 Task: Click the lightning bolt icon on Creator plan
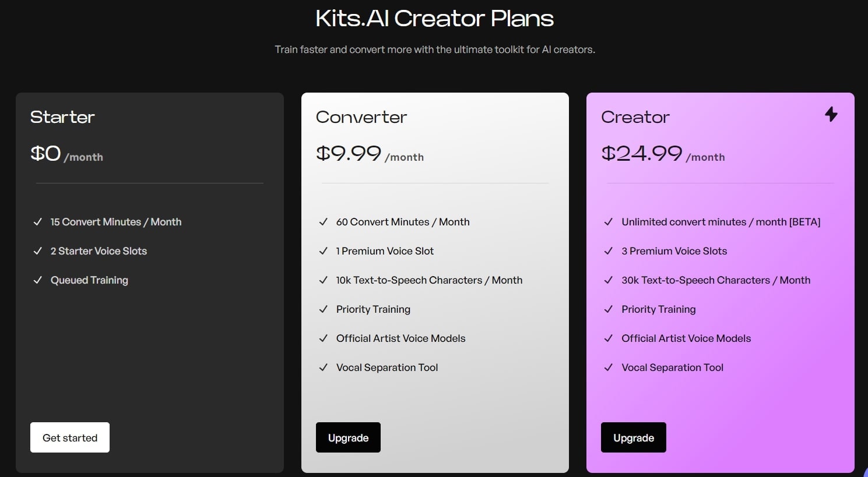click(831, 114)
